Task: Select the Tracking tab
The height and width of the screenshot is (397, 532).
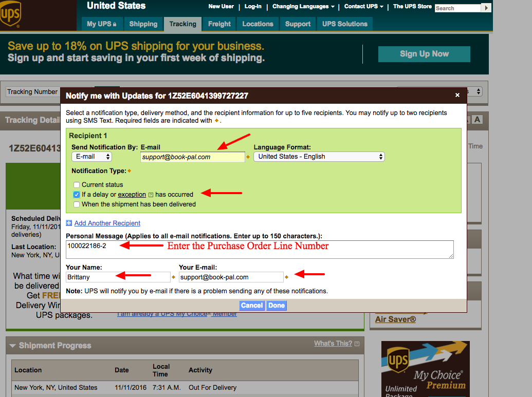Action: click(183, 24)
